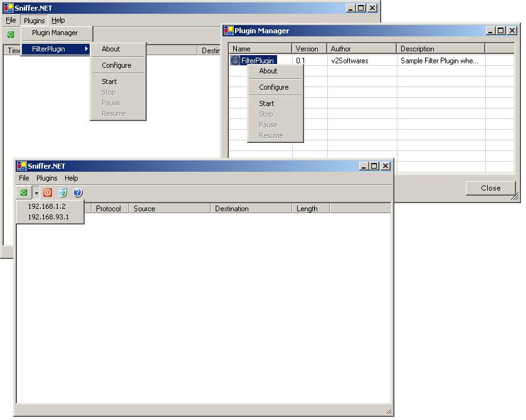The height and width of the screenshot is (420, 526).
Task: Open the dropdown arrow beside the start capture icon
Action: point(36,193)
